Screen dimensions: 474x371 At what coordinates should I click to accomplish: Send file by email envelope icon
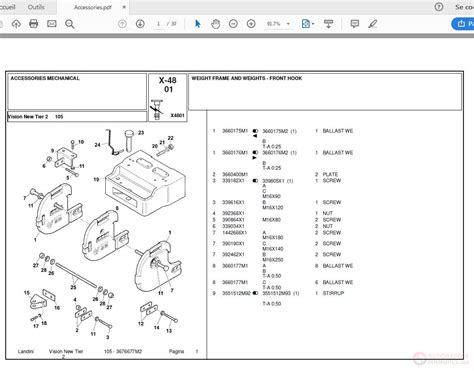pyautogui.click(x=52, y=24)
